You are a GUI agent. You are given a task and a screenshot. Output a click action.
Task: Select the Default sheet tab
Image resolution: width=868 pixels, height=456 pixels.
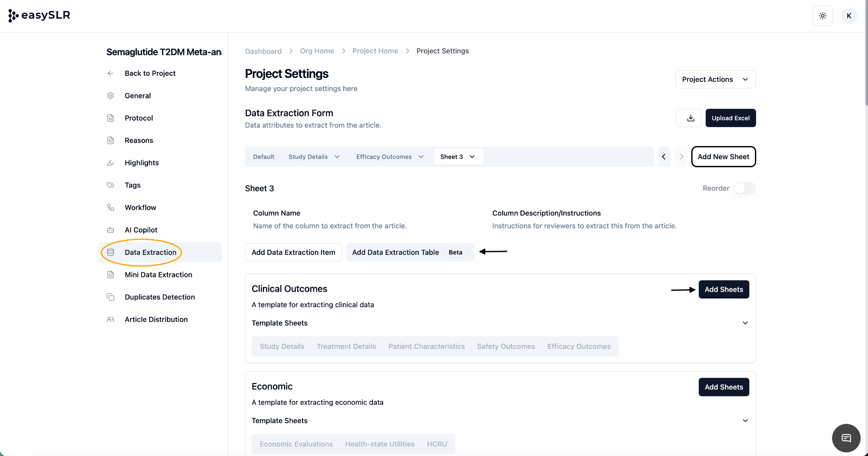(264, 157)
